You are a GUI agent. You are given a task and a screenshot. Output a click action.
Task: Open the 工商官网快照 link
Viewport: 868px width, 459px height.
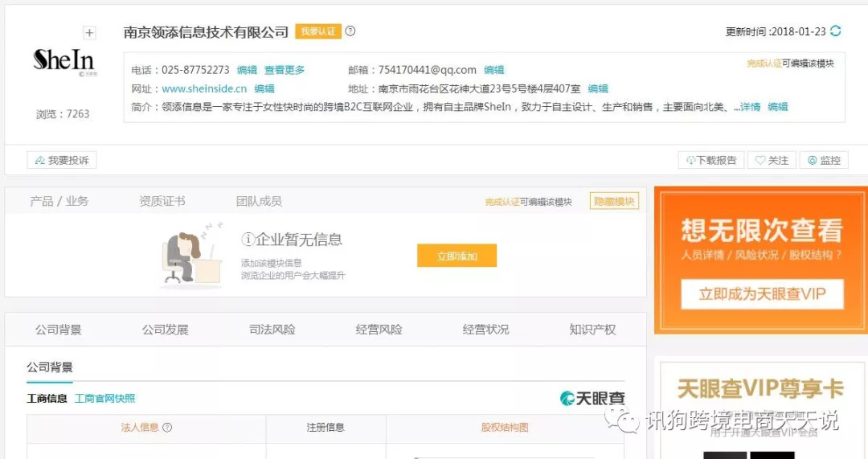(x=104, y=398)
